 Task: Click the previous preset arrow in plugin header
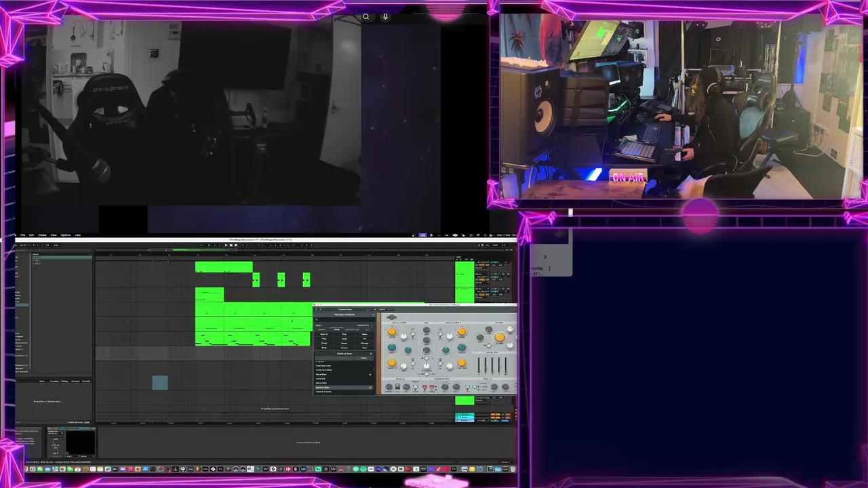[316, 309]
